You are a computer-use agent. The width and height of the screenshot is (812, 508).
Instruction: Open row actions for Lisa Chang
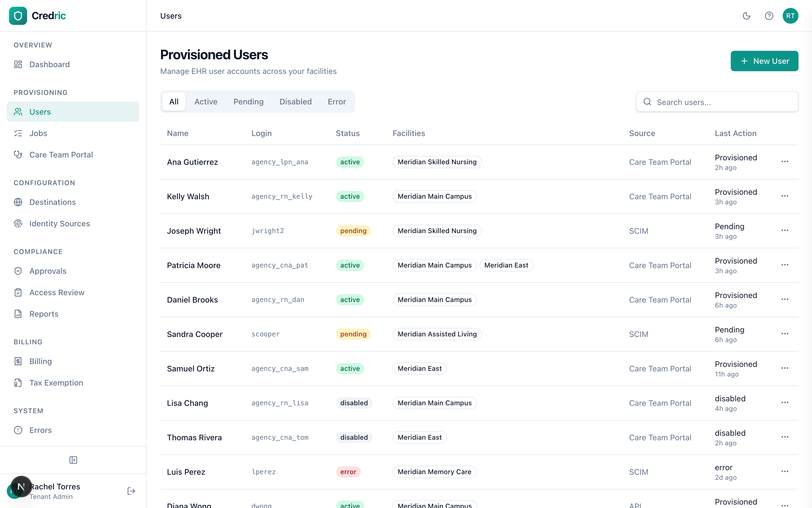coord(784,403)
